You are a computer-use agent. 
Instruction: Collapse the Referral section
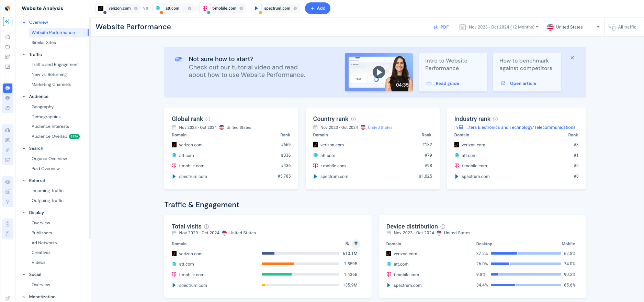tap(24, 181)
